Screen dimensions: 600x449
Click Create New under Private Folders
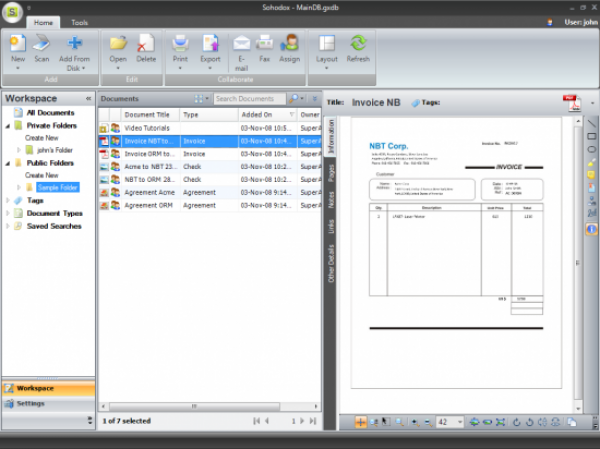41,138
